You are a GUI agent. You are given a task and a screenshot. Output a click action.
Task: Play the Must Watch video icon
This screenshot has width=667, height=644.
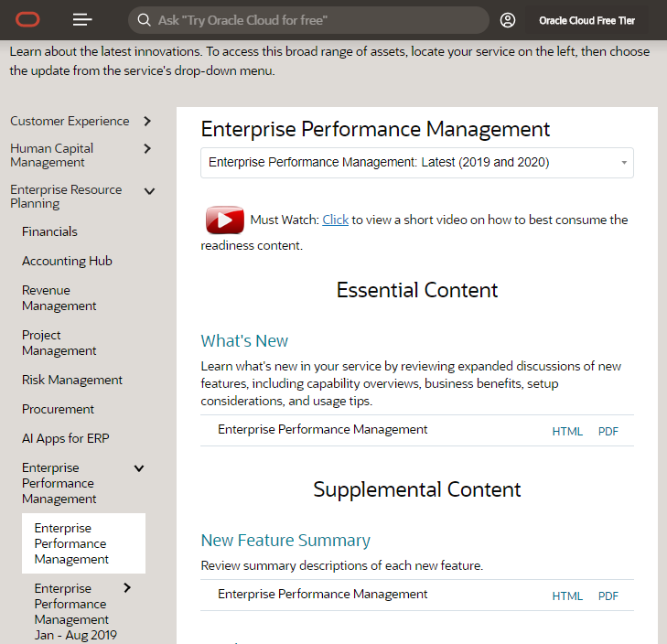224,220
